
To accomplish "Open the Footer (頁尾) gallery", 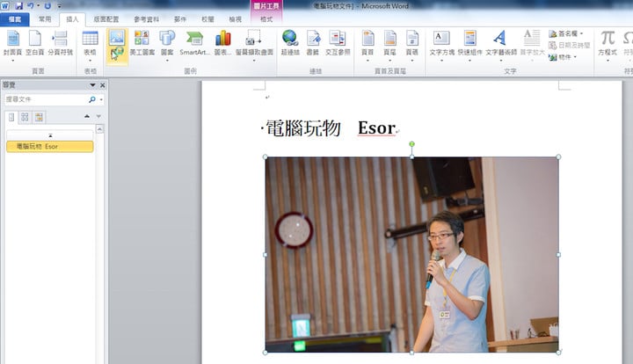I will click(389, 46).
